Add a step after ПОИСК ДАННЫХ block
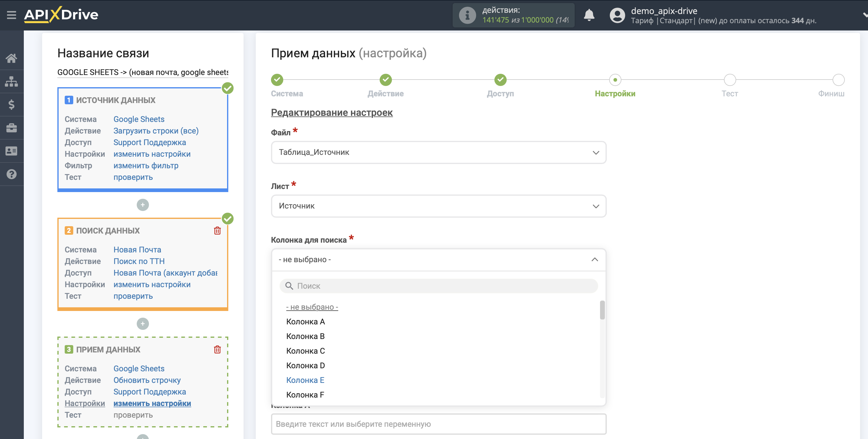868x439 pixels. point(143,323)
